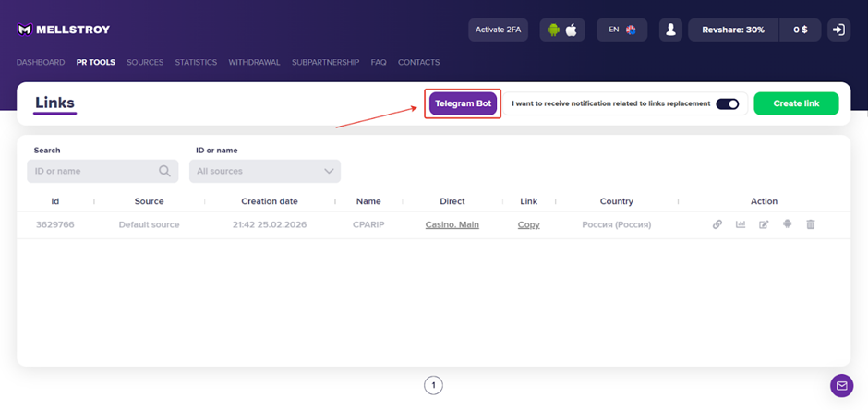Delete link 3629766 with trash icon

[x=811, y=224]
